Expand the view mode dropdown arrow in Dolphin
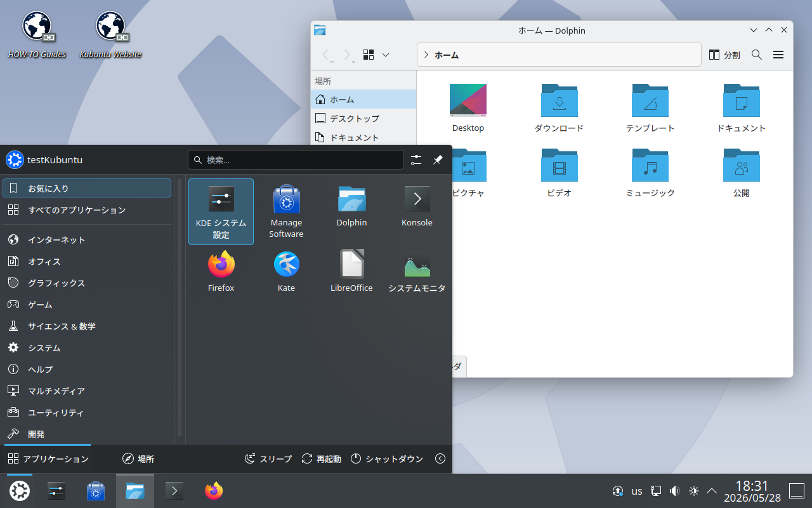This screenshot has width=812, height=508. pos(386,55)
